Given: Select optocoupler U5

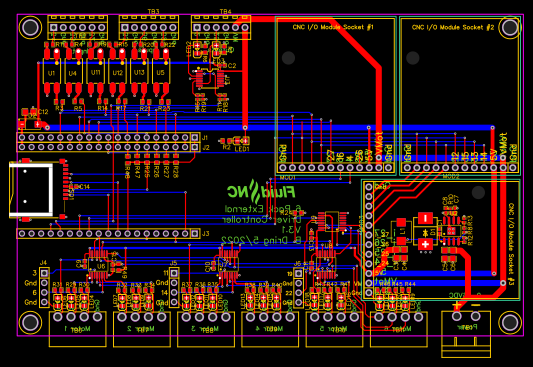Looking at the screenshot, I should coord(161,71).
